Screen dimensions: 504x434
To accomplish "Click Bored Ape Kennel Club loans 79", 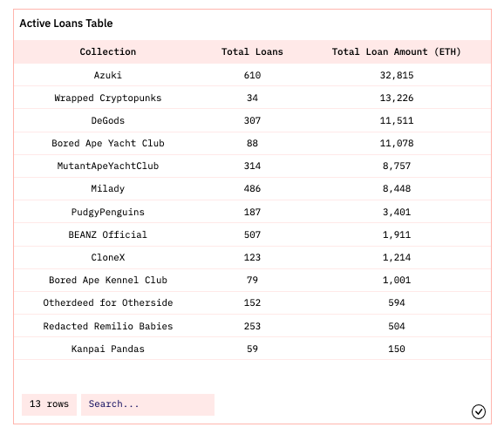I will (252, 280).
